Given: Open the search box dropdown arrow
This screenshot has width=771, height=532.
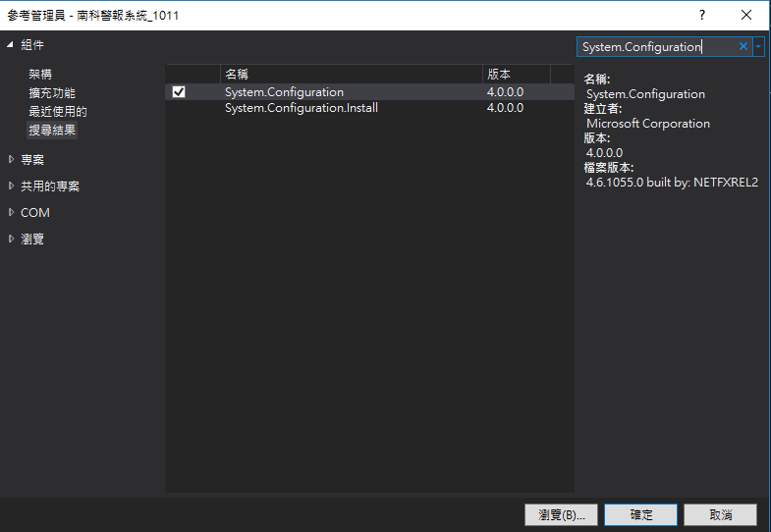Looking at the screenshot, I should [x=758, y=46].
